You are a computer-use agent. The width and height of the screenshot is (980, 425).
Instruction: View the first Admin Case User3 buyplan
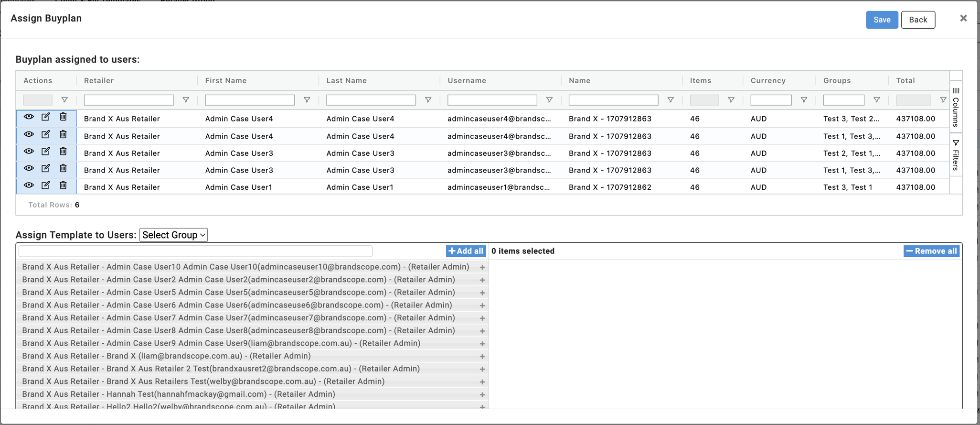tap(29, 152)
